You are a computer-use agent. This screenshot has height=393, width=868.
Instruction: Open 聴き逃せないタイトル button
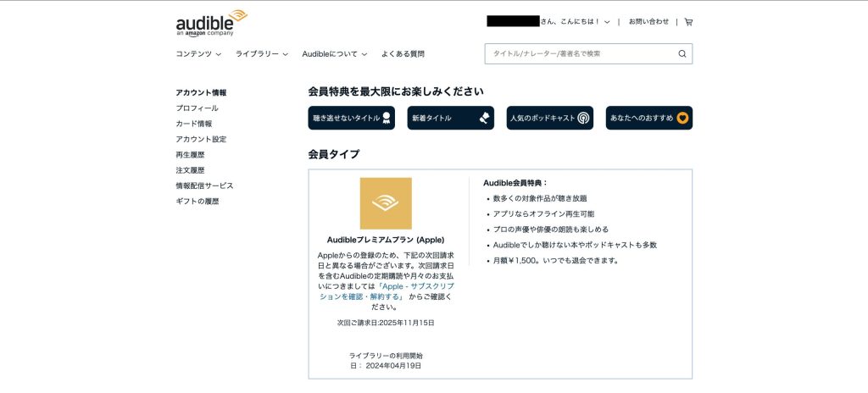(352, 118)
